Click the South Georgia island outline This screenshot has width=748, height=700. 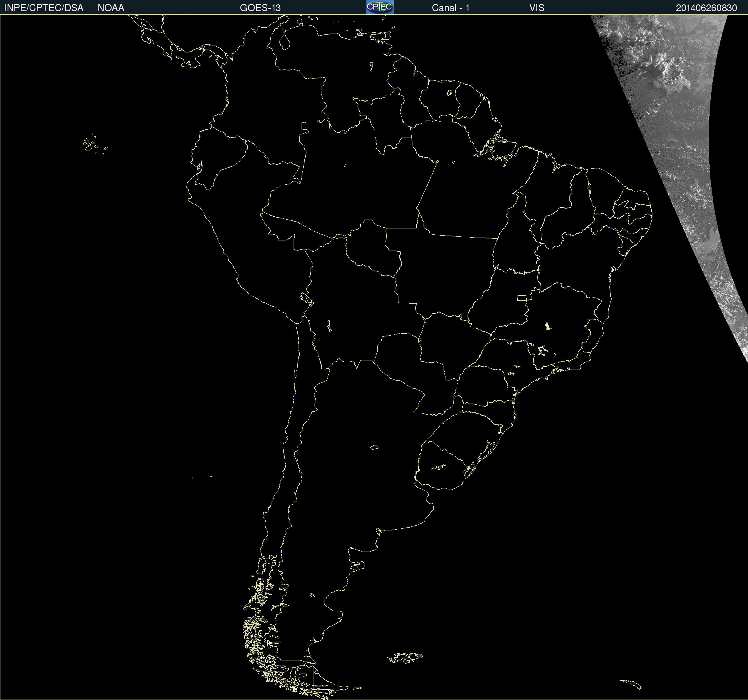point(631,684)
